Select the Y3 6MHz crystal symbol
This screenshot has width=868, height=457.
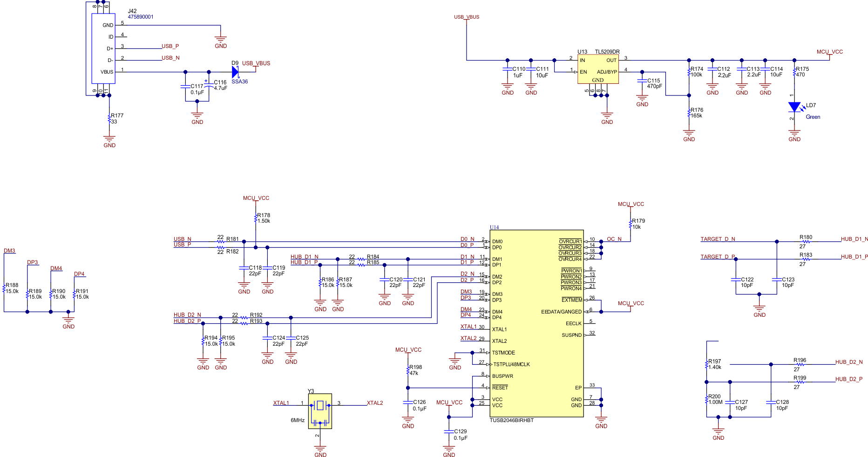(320, 411)
